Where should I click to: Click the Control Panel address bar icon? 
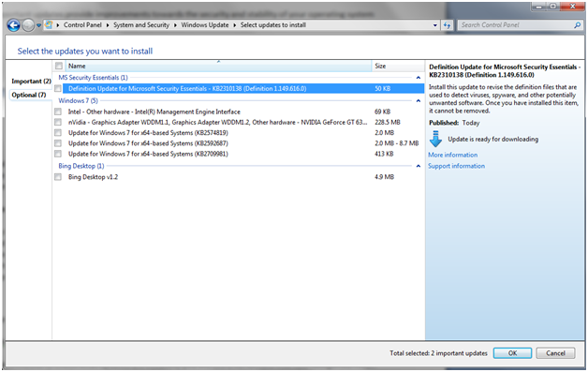pos(49,24)
